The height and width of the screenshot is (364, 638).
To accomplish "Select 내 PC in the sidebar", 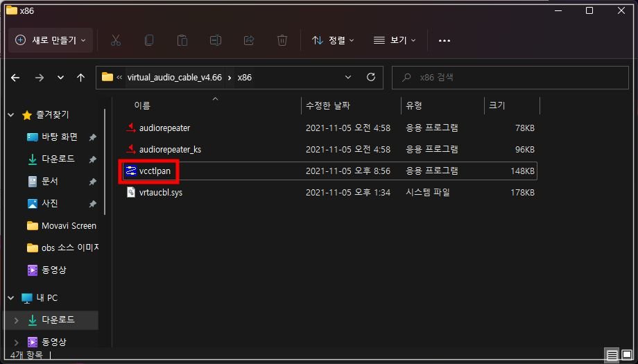I will pos(46,297).
